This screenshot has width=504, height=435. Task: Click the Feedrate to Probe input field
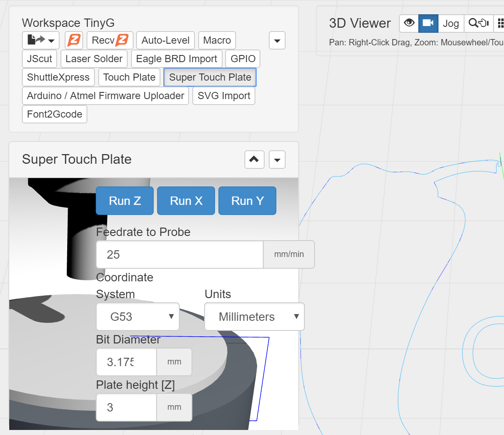[180, 254]
